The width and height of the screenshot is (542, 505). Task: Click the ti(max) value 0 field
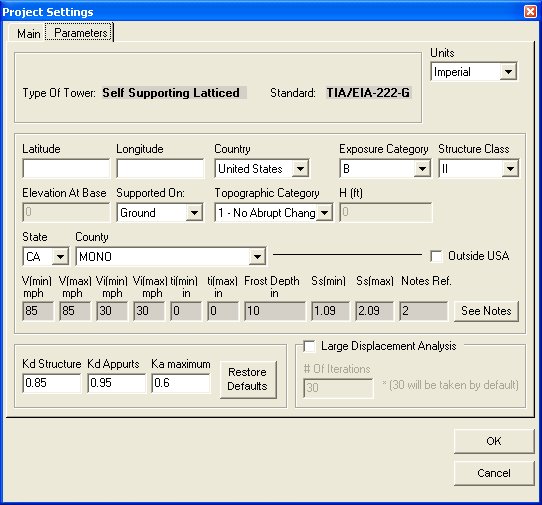click(x=223, y=311)
